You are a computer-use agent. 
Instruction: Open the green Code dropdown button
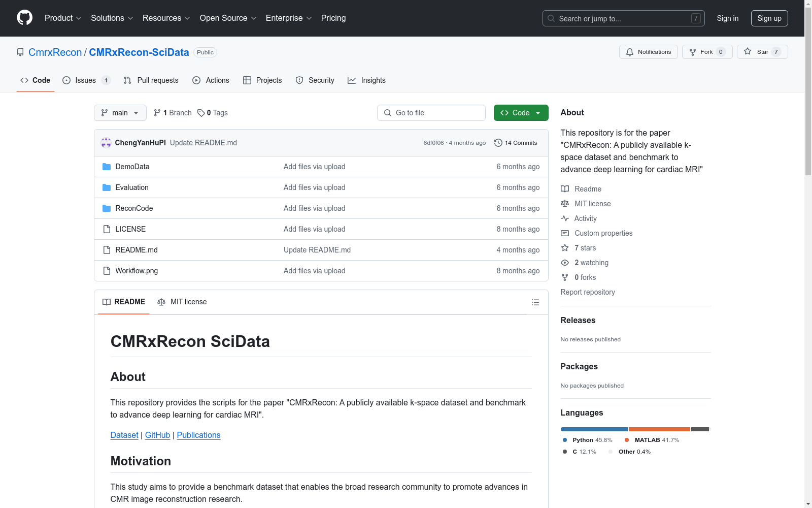521,113
